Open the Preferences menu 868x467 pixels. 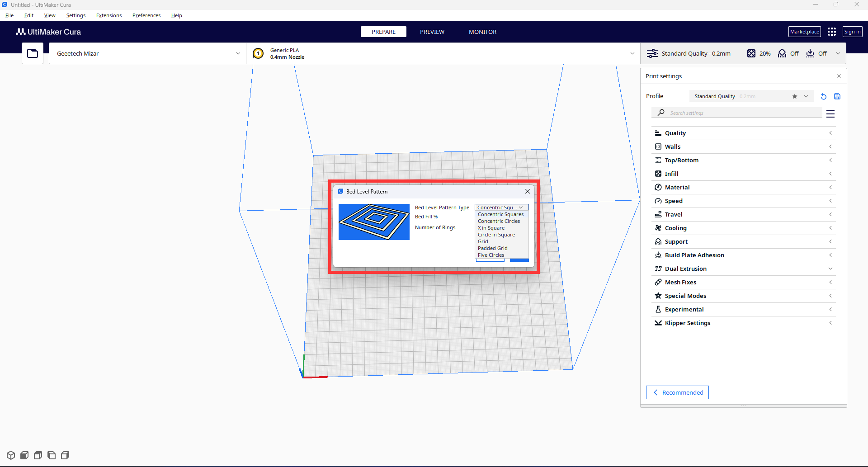(x=146, y=15)
